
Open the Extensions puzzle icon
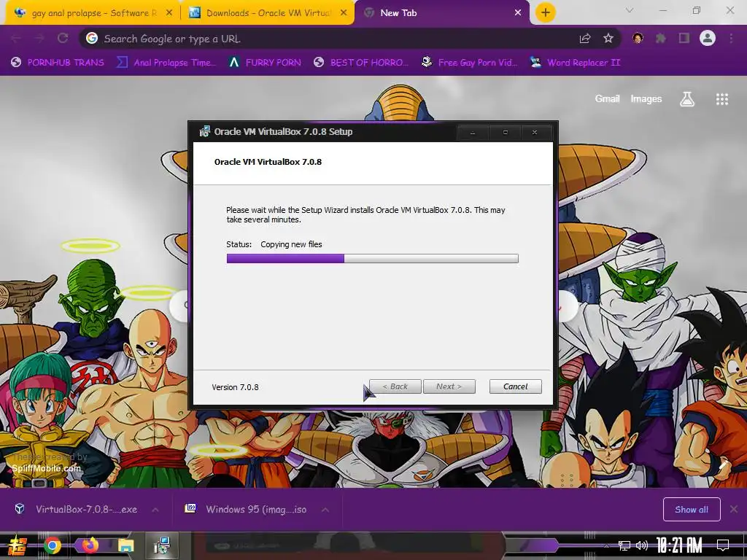[661, 38]
